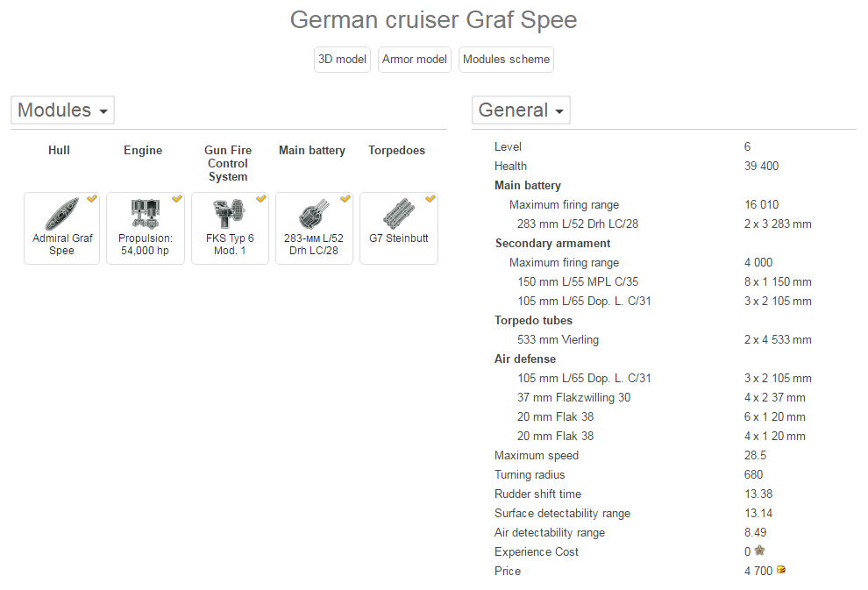Select the 283-mm L/52 main battery icon

point(314,214)
